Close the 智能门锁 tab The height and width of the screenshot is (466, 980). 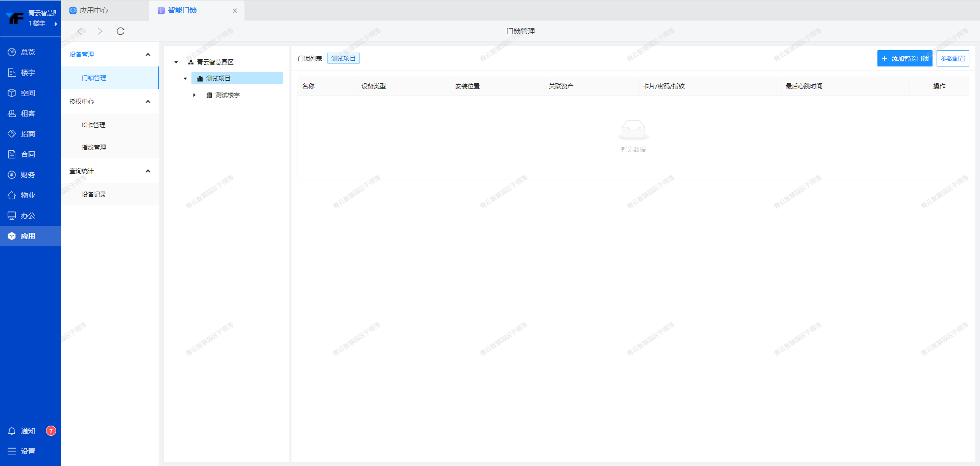235,11
